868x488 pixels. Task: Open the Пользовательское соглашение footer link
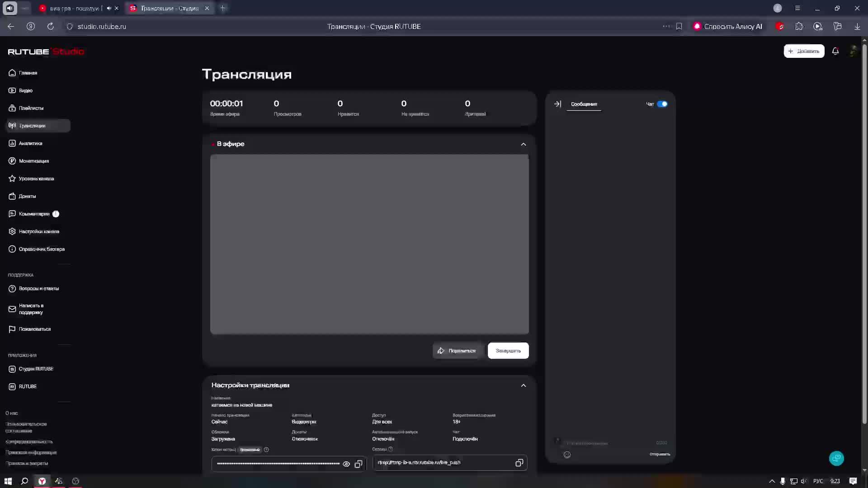pos(26,427)
